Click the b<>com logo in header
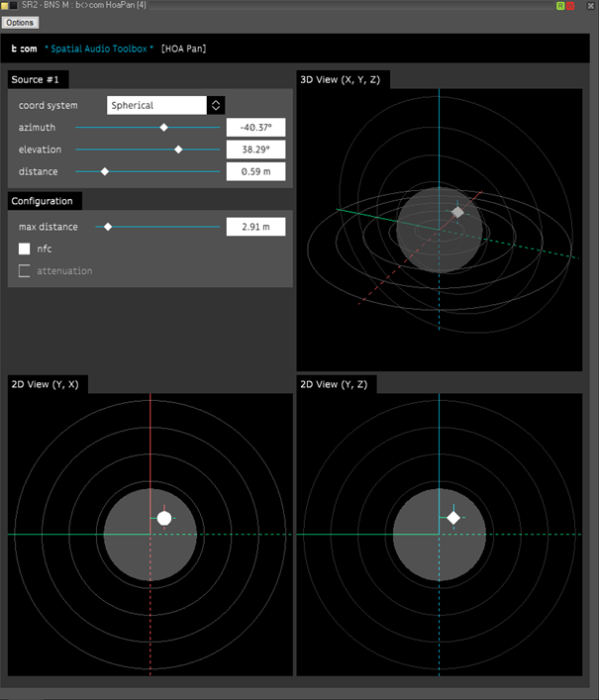599x700 pixels. [x=25, y=49]
